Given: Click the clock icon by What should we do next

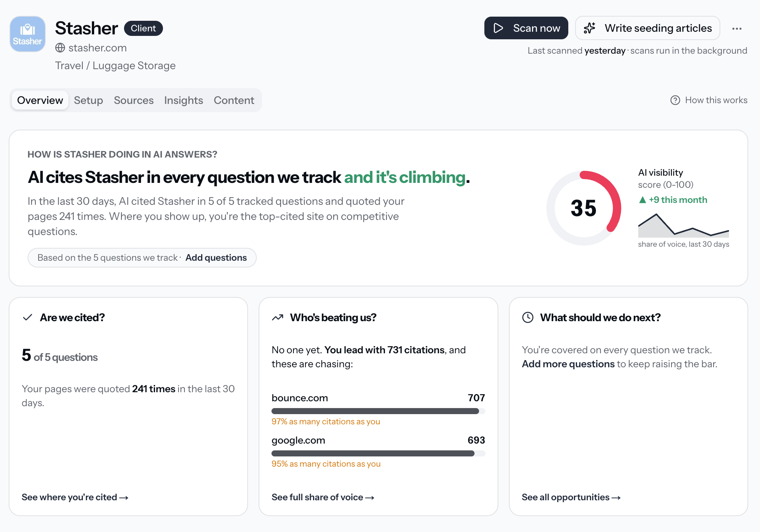Looking at the screenshot, I should [x=528, y=317].
